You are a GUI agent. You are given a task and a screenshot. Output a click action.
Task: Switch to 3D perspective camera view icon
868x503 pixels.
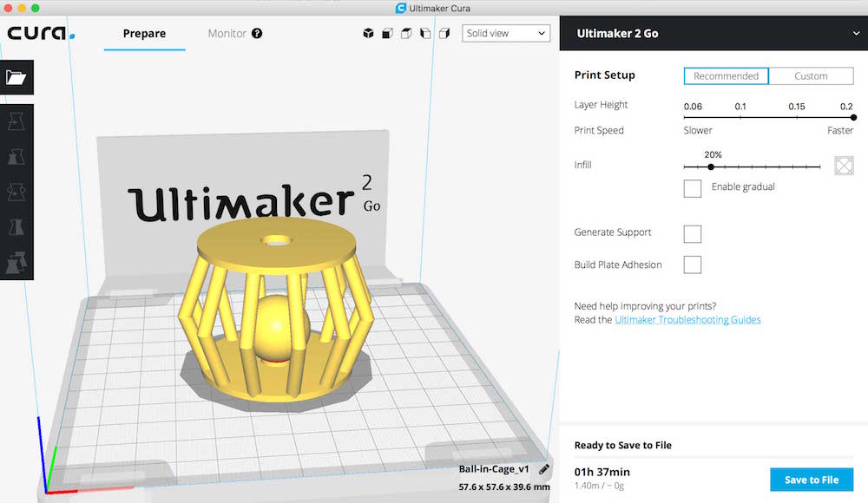click(368, 33)
